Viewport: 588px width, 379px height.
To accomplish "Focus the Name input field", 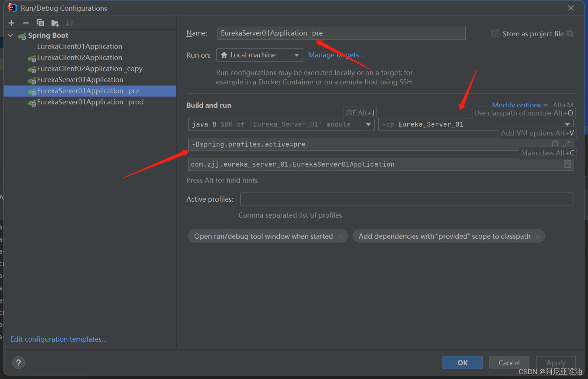I will tap(341, 33).
